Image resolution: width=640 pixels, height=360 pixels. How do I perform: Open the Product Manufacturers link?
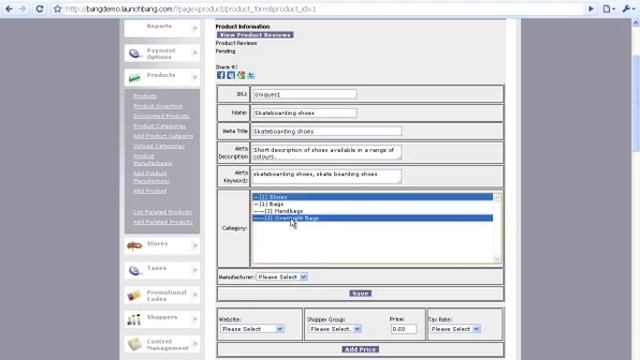(x=153, y=160)
